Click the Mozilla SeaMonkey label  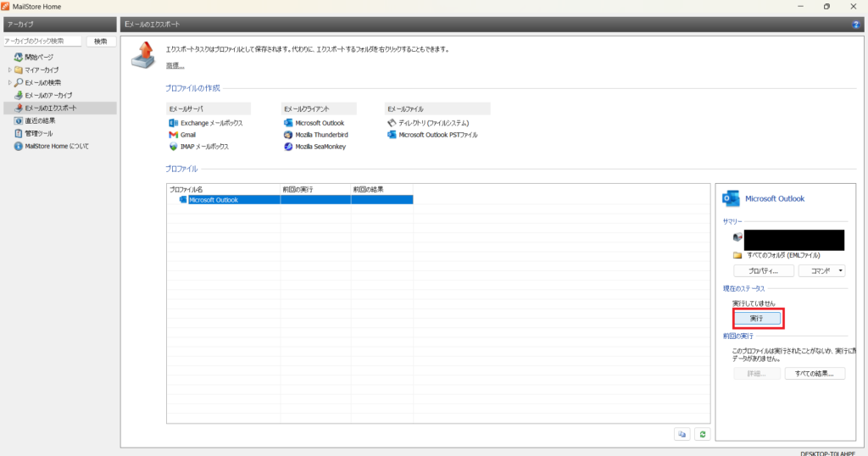coord(320,147)
